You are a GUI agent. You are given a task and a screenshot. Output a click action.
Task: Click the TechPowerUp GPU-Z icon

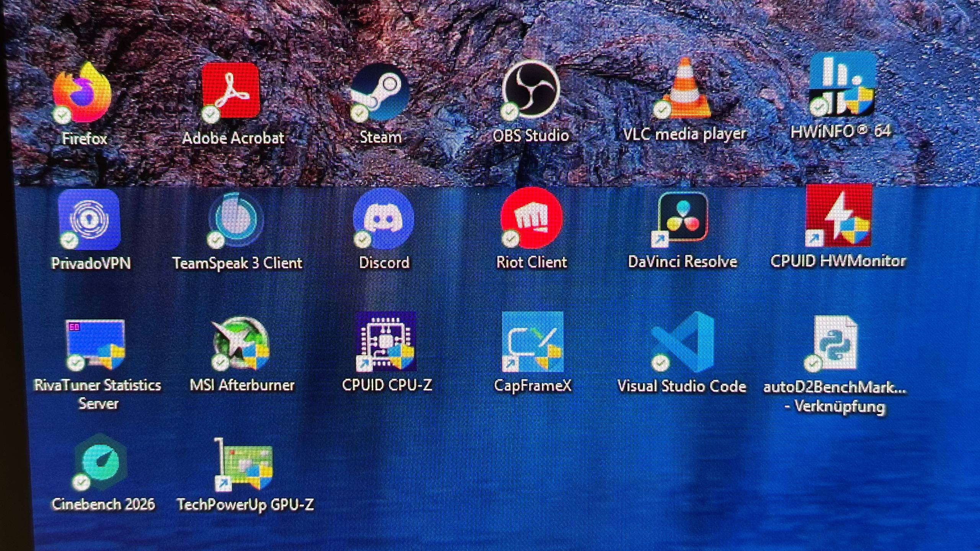(x=245, y=465)
